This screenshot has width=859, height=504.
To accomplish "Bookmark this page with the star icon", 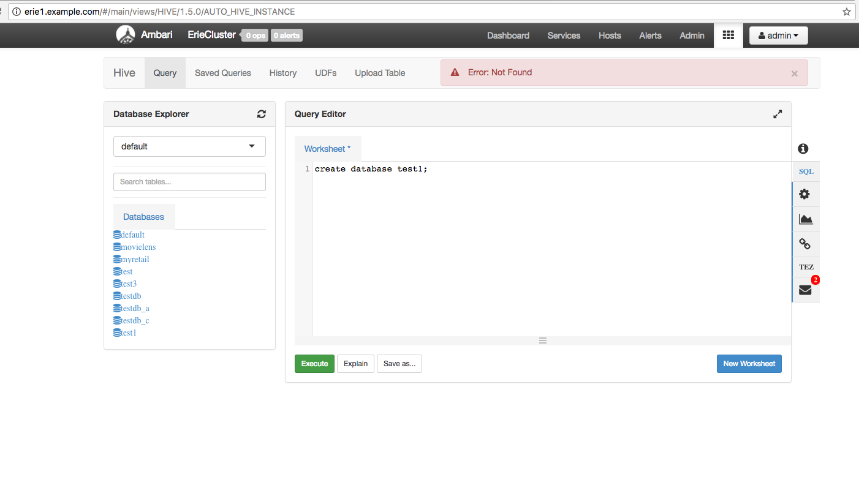I will tap(847, 12).
